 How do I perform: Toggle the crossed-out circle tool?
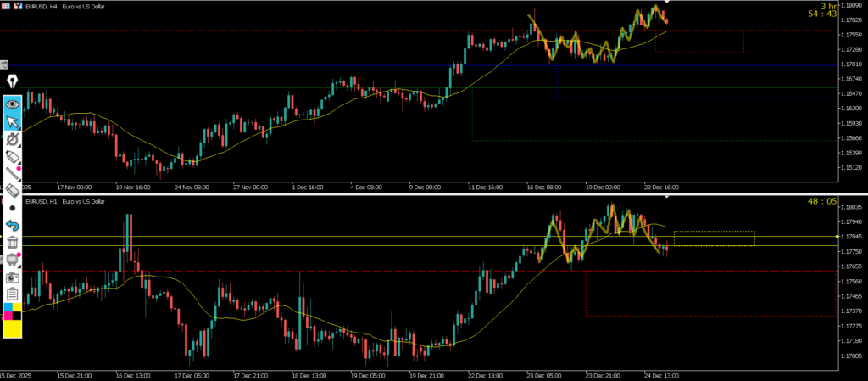(13, 139)
